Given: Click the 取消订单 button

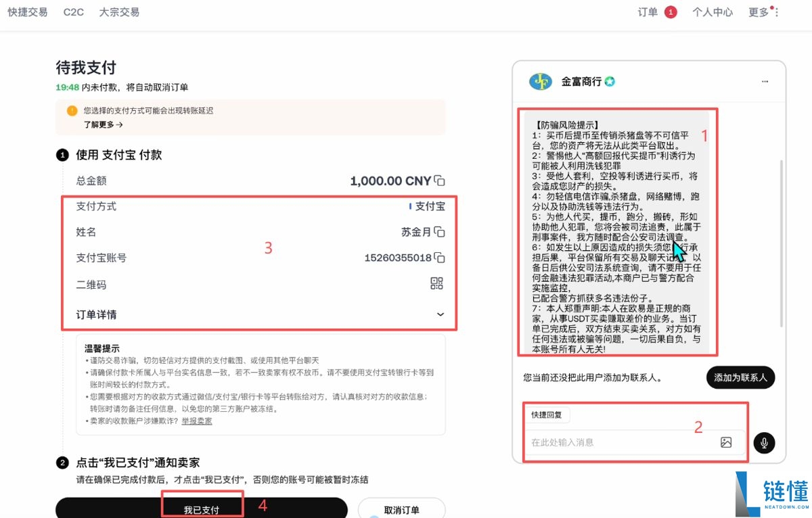Looking at the screenshot, I should 402,509.
